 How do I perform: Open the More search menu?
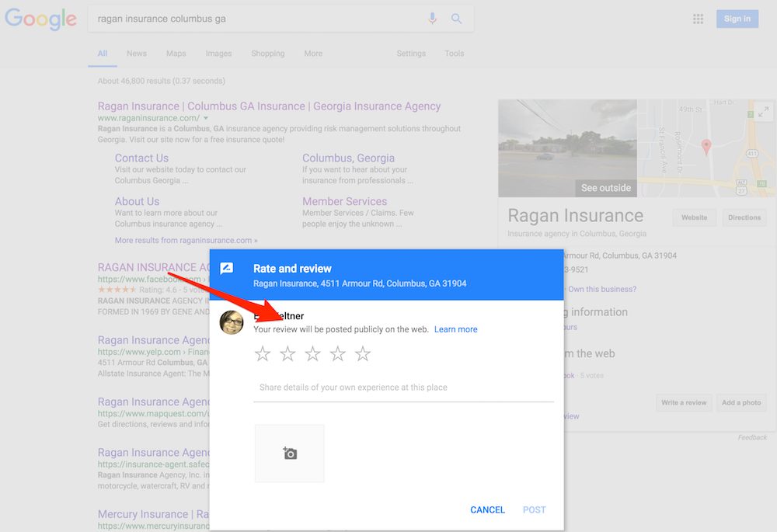point(312,54)
